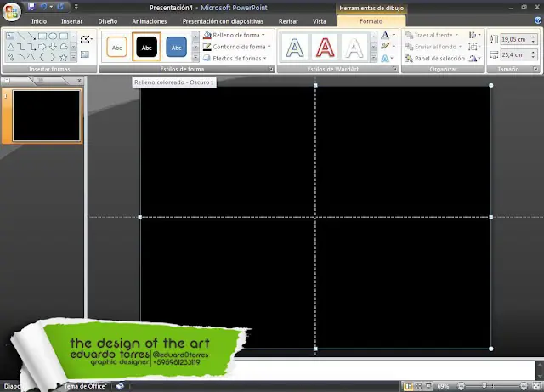Open Estilos de forma dialog launcher
544x392 pixels.
[x=270, y=69]
